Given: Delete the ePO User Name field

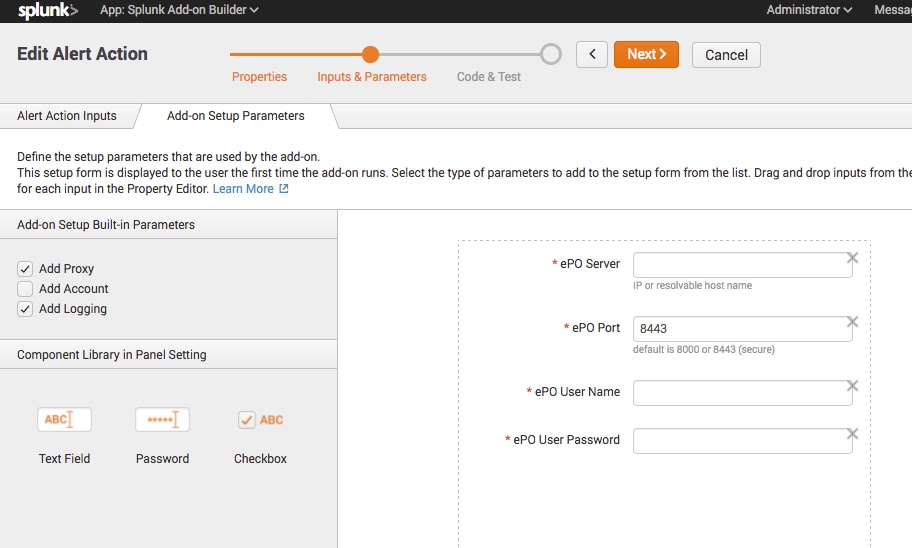Looking at the screenshot, I should pos(852,386).
